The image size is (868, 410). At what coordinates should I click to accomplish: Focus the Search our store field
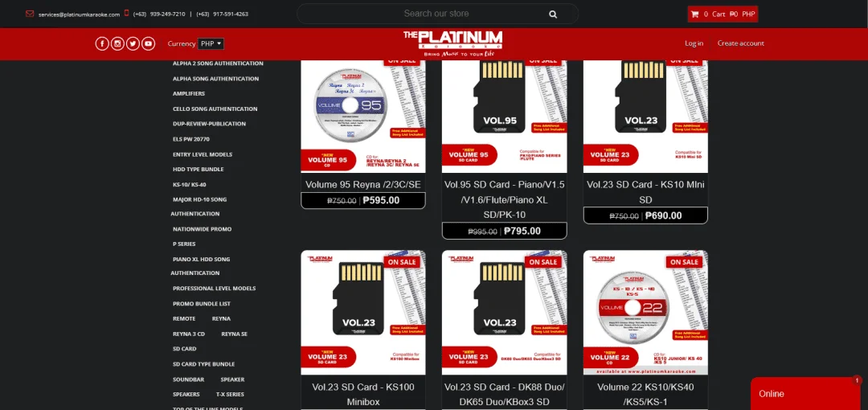coord(437,14)
